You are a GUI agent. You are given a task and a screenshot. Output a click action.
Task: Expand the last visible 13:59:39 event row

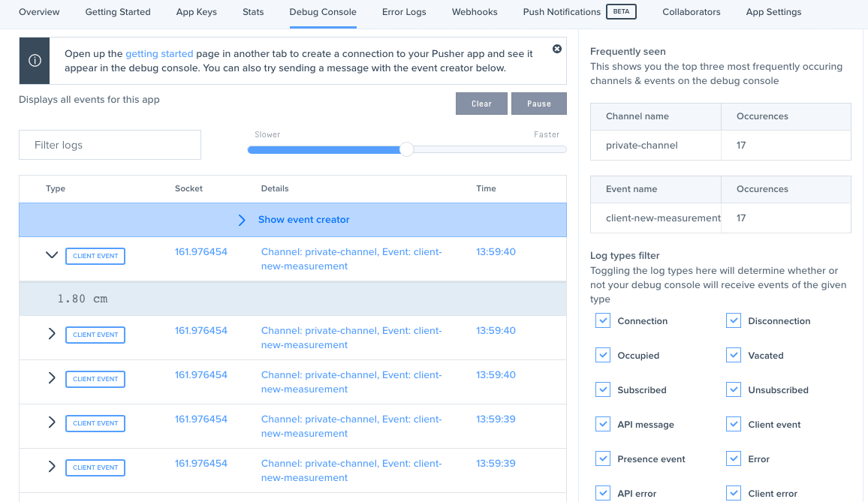[52, 467]
